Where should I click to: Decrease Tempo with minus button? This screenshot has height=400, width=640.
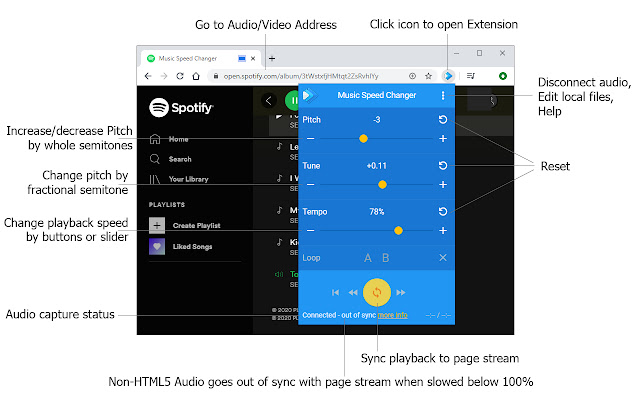(x=311, y=231)
